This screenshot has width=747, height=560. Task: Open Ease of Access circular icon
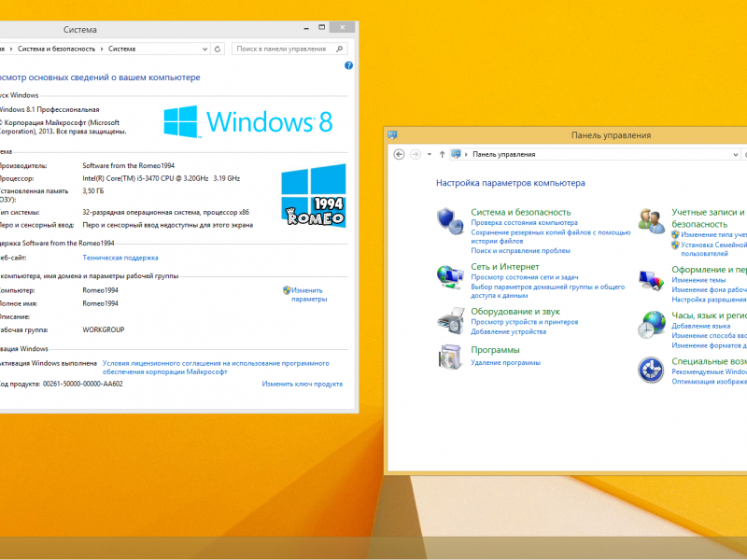coord(651,370)
